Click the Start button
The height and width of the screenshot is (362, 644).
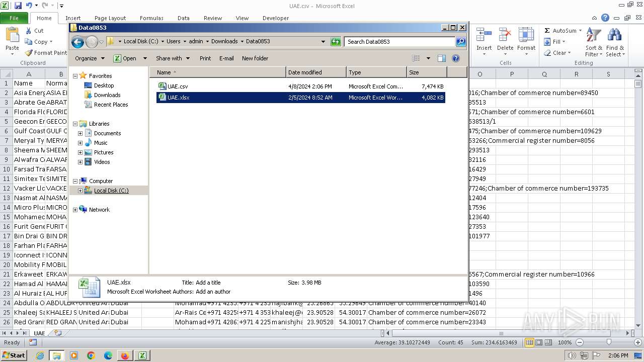[x=14, y=355]
